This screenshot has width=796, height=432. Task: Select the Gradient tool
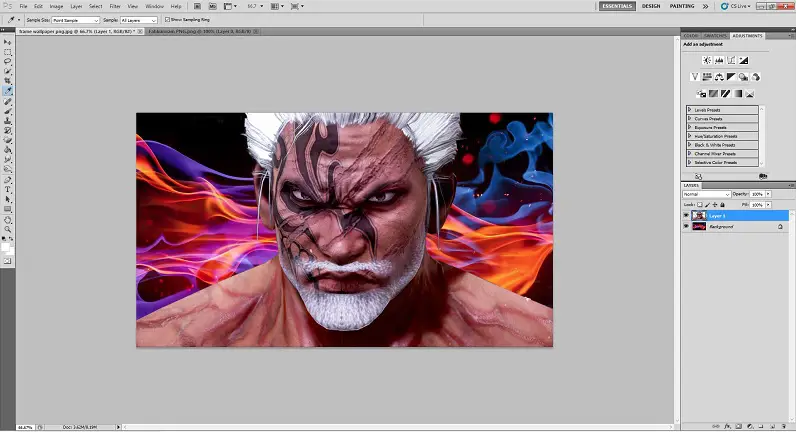click(x=7, y=150)
